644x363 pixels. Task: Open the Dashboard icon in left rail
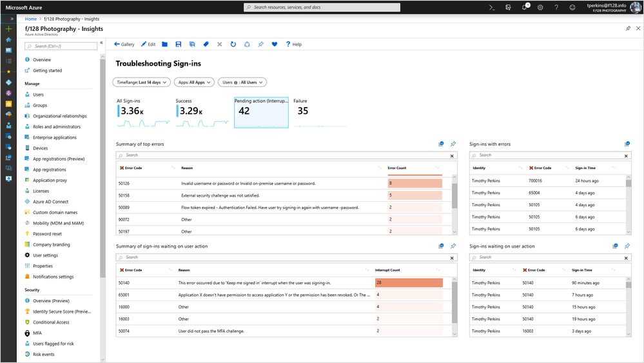point(8,50)
